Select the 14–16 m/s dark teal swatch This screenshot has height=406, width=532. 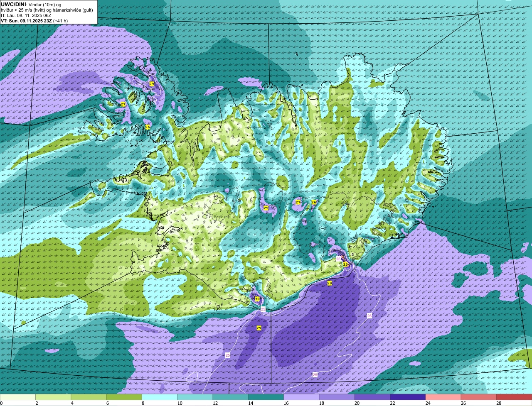266,397
